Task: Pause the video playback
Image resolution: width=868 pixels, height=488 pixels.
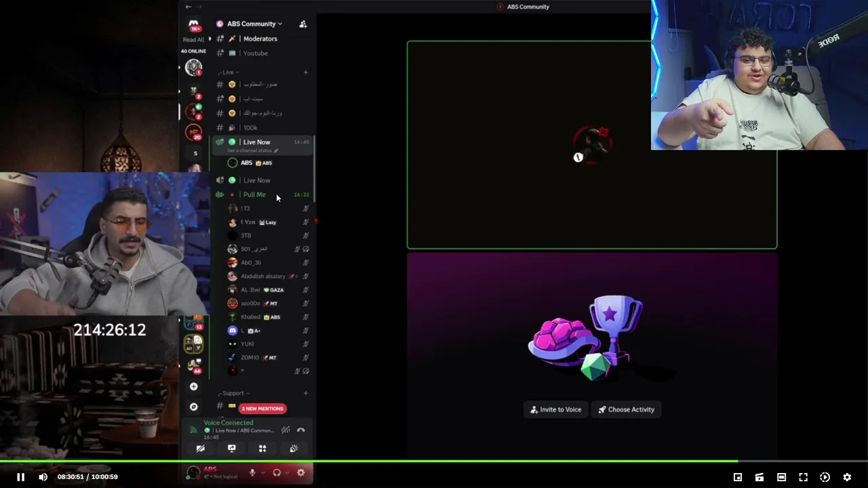Action: 20,477
